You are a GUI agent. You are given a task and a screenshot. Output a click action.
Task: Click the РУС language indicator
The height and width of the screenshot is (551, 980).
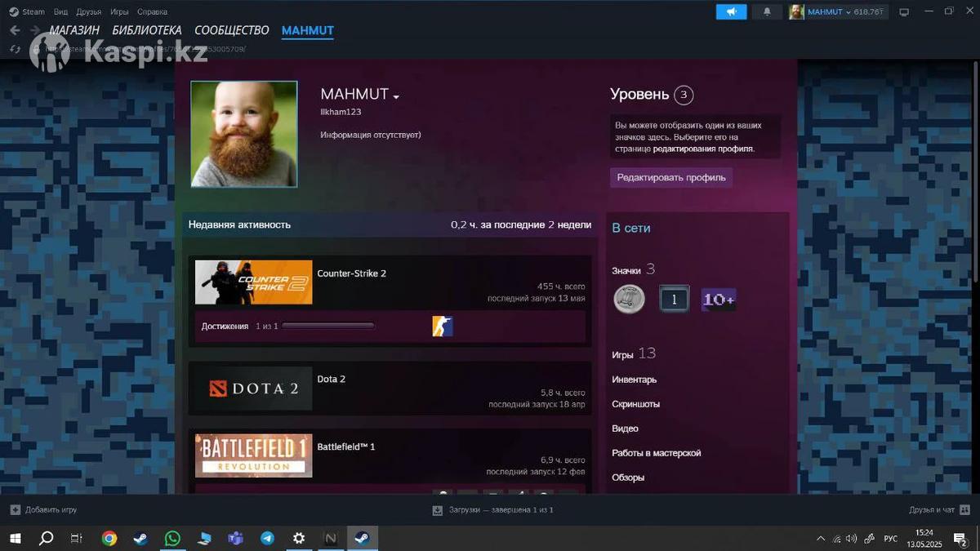[x=891, y=539]
